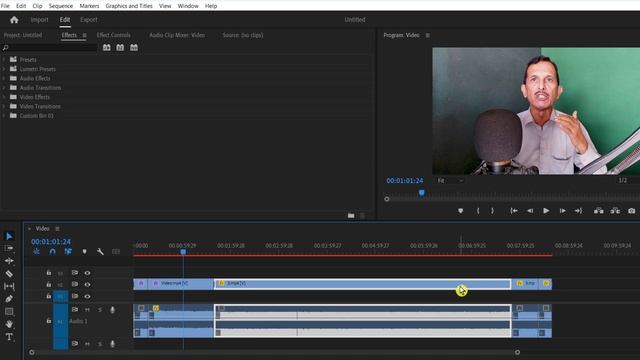Open the Effects panel menu icon

(x=84, y=36)
